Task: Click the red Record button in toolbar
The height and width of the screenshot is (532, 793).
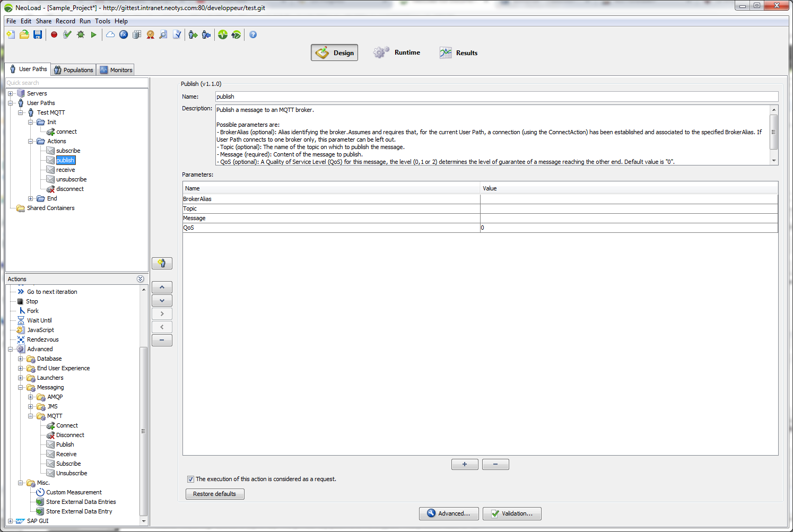Action: 54,34
